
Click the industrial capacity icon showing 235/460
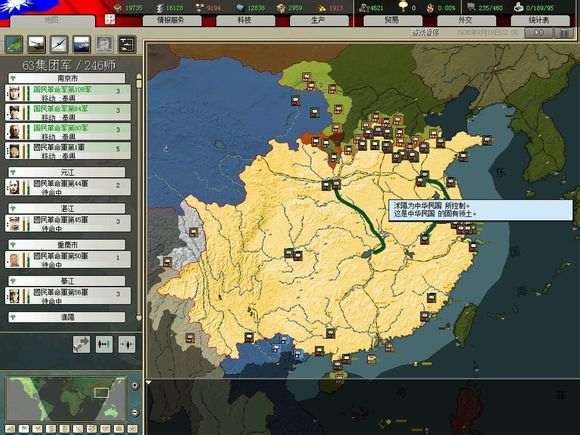point(471,7)
